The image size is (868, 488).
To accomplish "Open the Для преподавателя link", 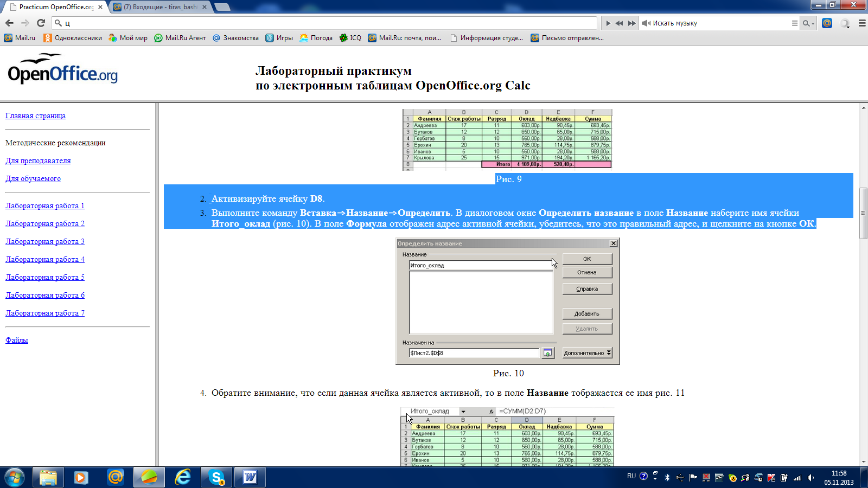I will 38,160.
